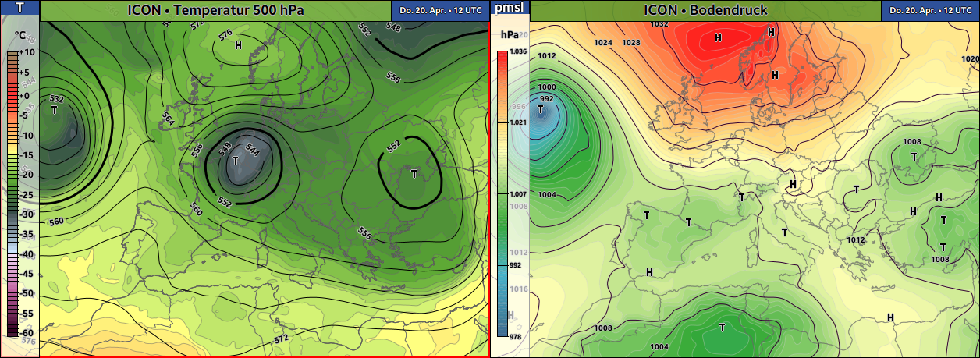Click the T marker inside the eastern 552 contour
Screen dimensions: 980x358
(x=413, y=172)
